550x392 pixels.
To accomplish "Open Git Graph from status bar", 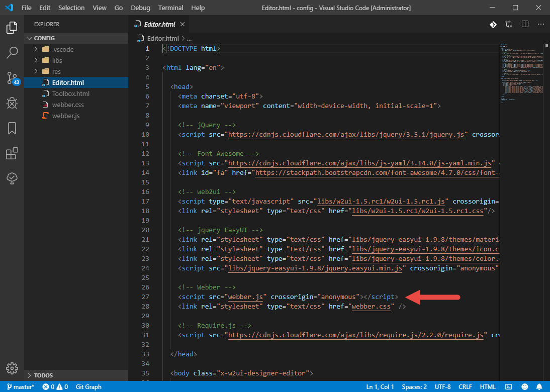I will click(x=88, y=387).
